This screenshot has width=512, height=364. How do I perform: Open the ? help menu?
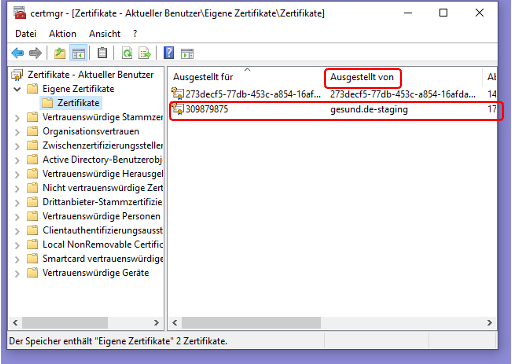click(x=135, y=34)
